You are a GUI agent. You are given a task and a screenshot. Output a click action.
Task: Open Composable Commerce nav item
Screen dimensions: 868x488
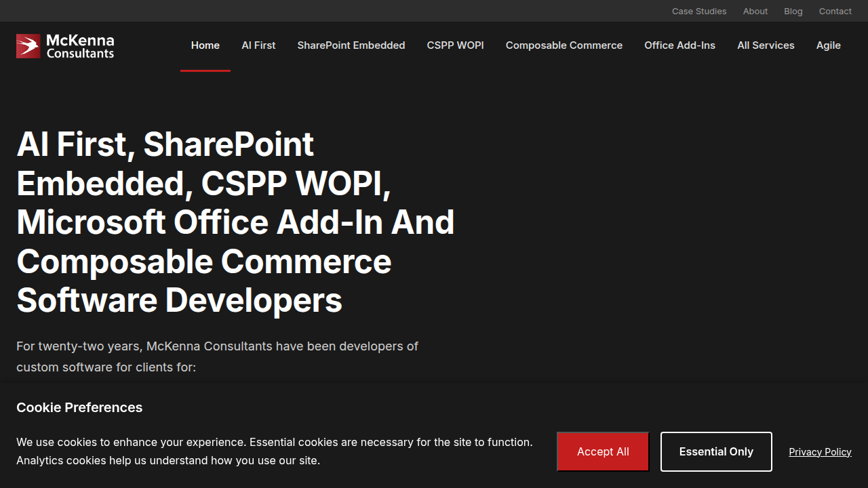pyautogui.click(x=564, y=45)
